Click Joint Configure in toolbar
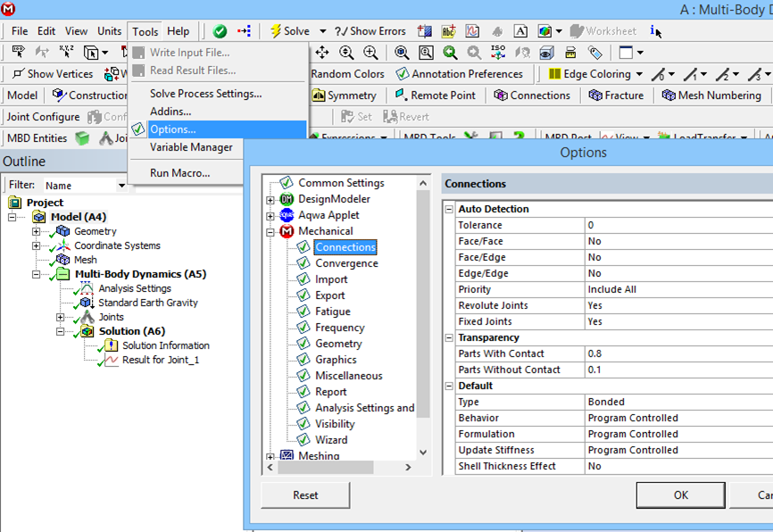The width and height of the screenshot is (773, 532). [x=43, y=117]
